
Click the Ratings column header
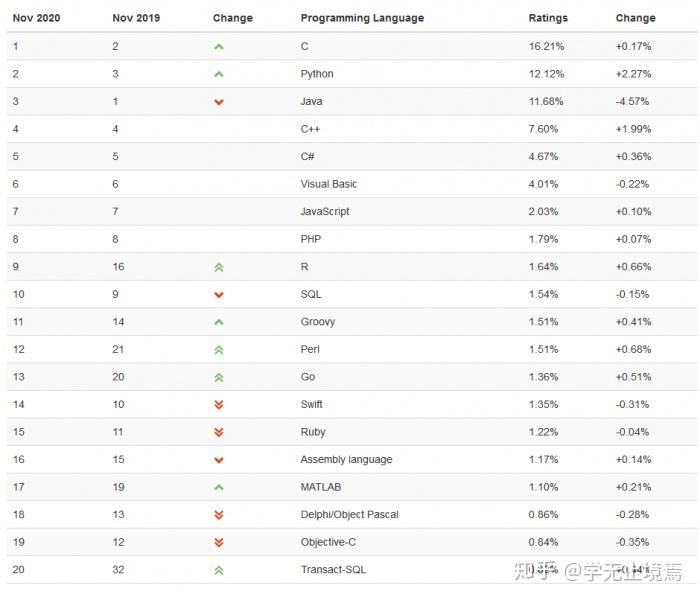[x=548, y=18]
